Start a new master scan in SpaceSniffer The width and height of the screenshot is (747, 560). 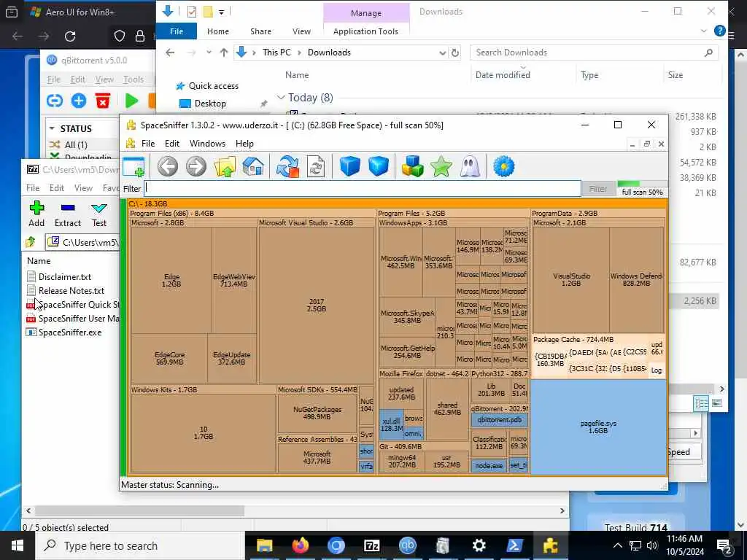click(287, 167)
